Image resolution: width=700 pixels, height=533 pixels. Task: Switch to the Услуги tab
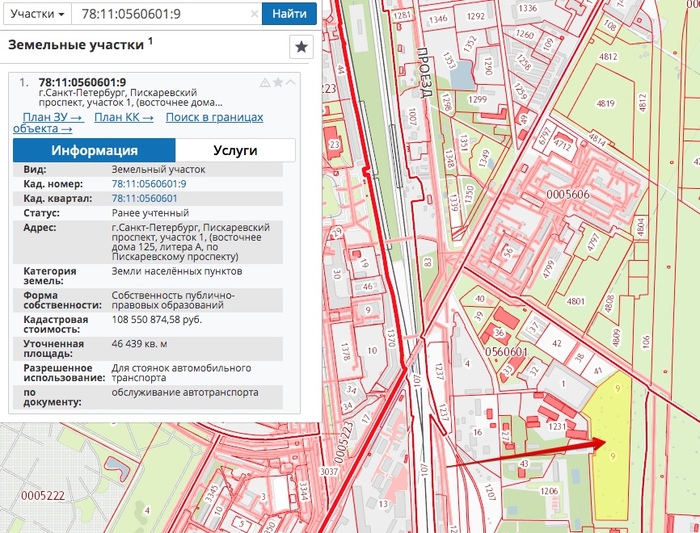pos(236,150)
